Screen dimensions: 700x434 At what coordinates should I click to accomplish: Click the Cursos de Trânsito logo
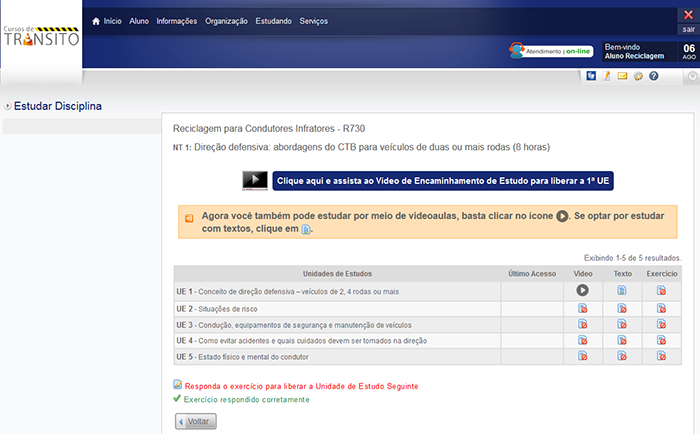pyautogui.click(x=42, y=36)
